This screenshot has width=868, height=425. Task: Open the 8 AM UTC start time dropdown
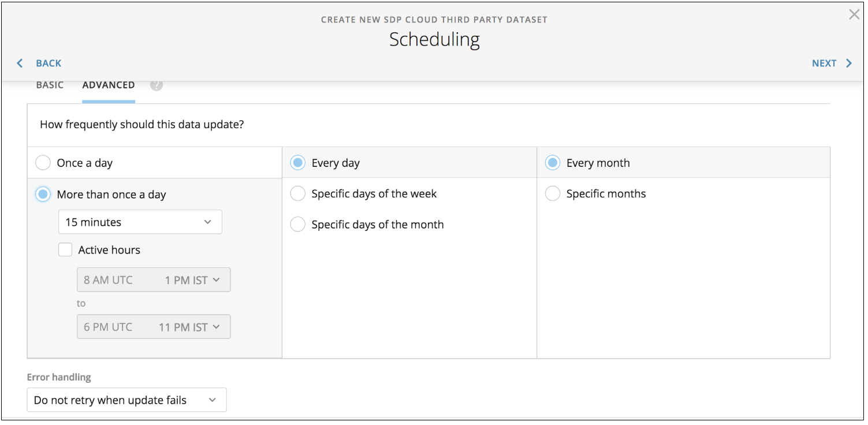pos(154,280)
